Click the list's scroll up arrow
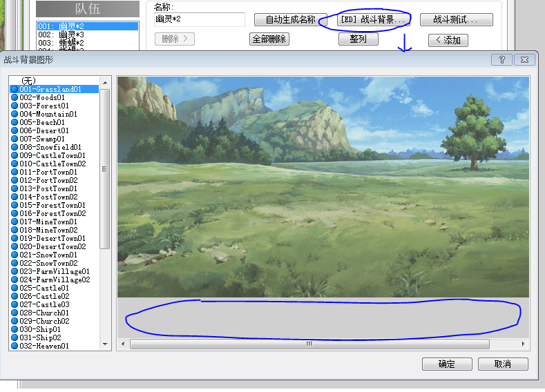545x392 pixels. 105,83
